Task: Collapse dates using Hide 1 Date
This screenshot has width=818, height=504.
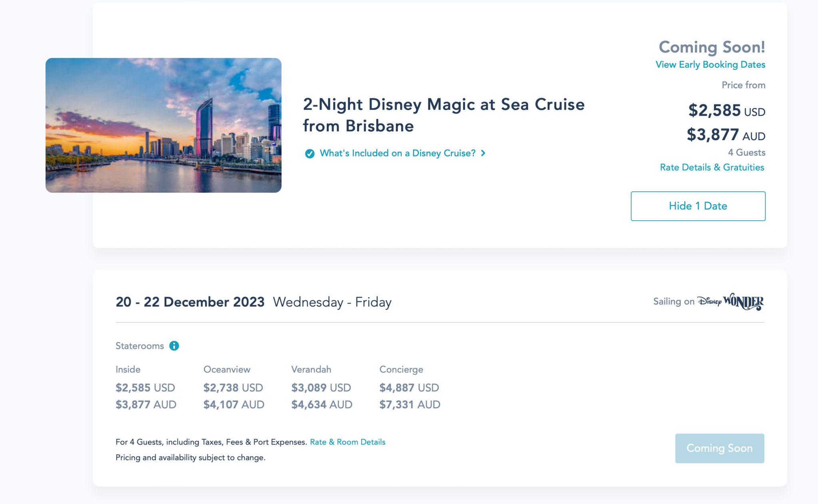Action: [698, 206]
